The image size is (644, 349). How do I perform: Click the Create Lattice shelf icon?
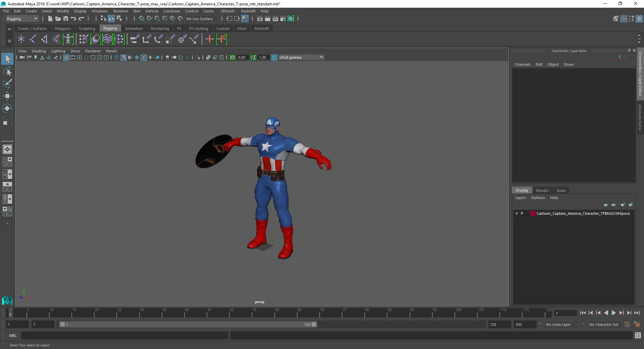(107, 39)
